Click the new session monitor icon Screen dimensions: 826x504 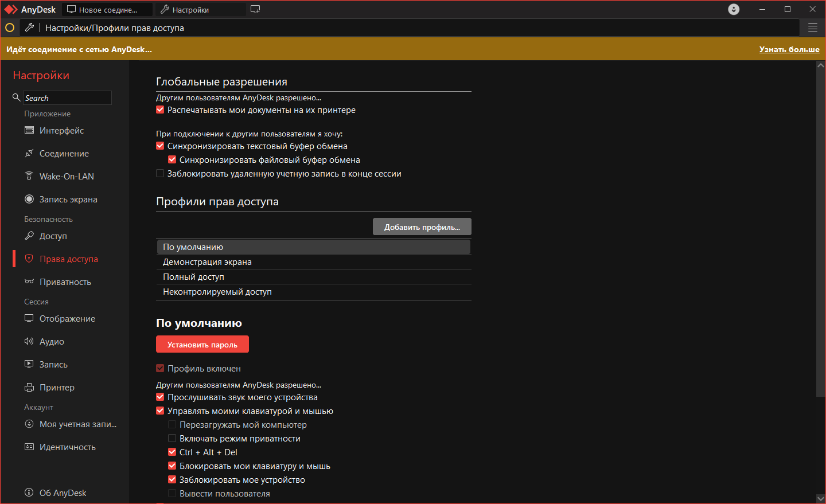click(x=255, y=9)
